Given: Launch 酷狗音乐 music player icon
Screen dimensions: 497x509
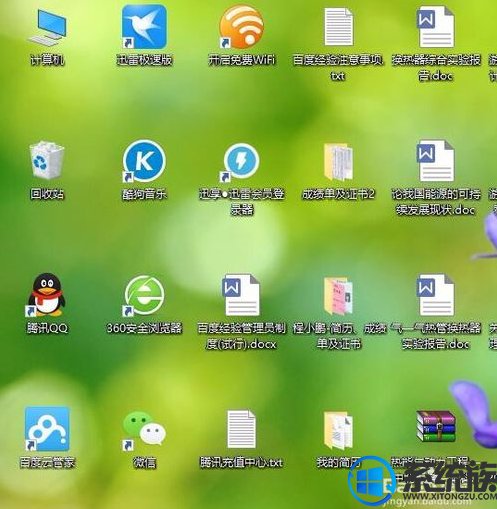Looking at the screenshot, I should (x=144, y=161).
